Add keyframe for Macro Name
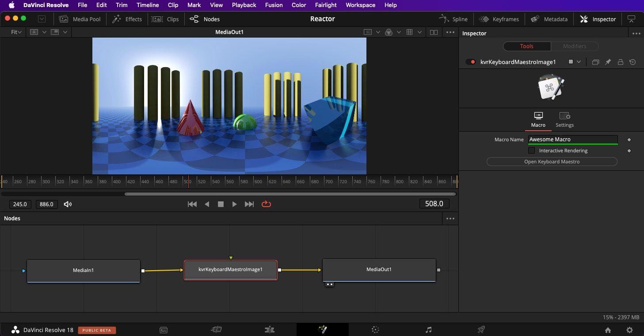The width and height of the screenshot is (644, 336). tap(629, 140)
